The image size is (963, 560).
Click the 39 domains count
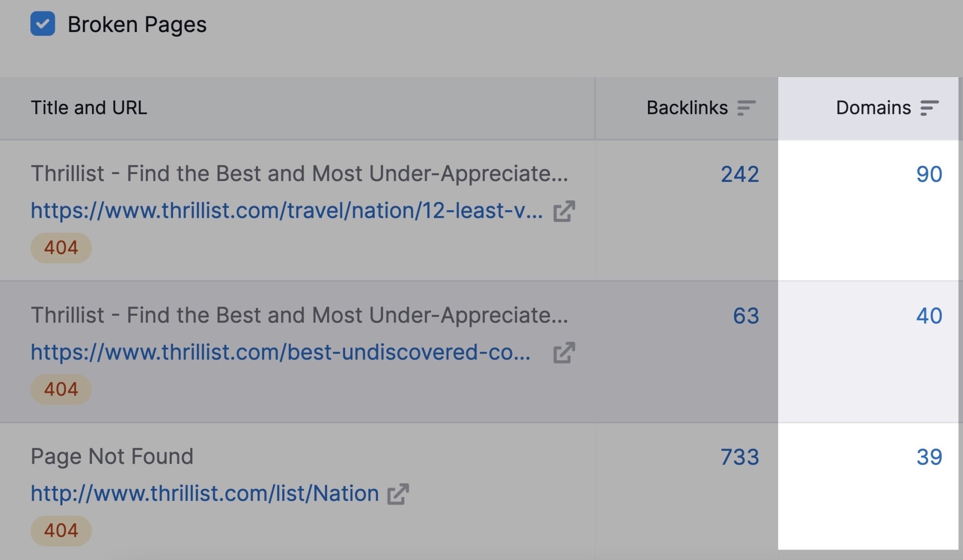929,457
